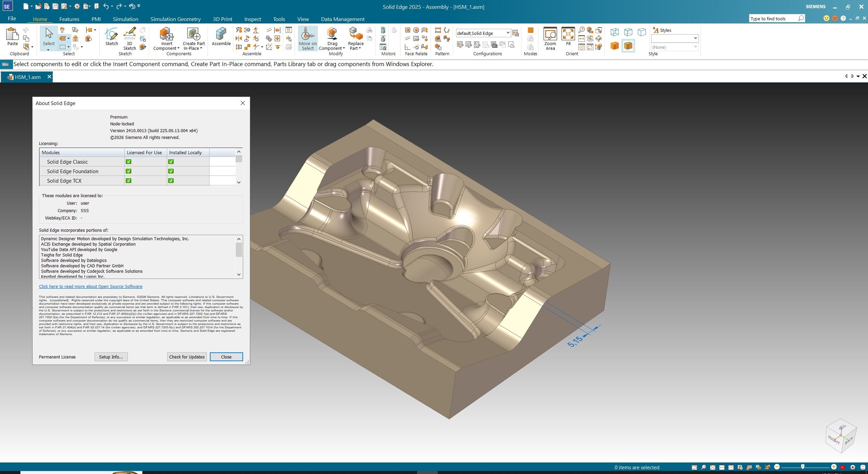Click Create Part In-Place icon
Screen dimensions: 868x474
(194, 34)
